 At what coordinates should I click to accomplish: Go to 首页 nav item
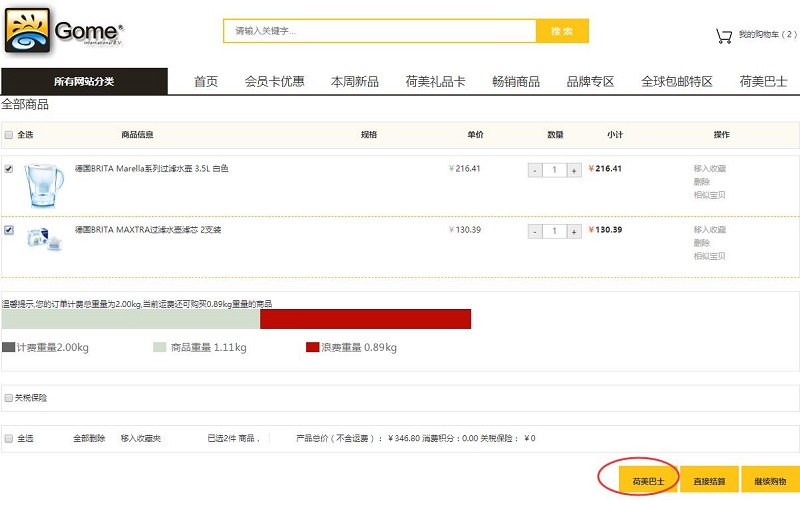click(x=206, y=81)
